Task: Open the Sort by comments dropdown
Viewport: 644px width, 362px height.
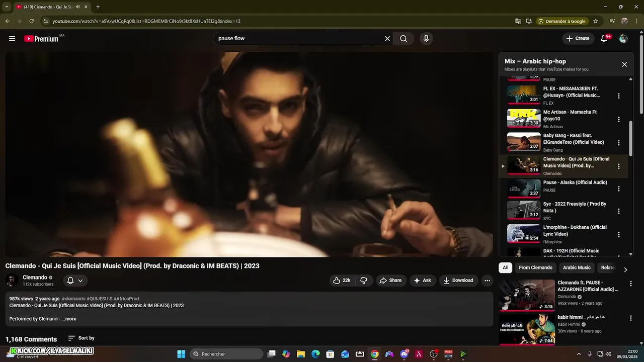Action: tap(81, 338)
